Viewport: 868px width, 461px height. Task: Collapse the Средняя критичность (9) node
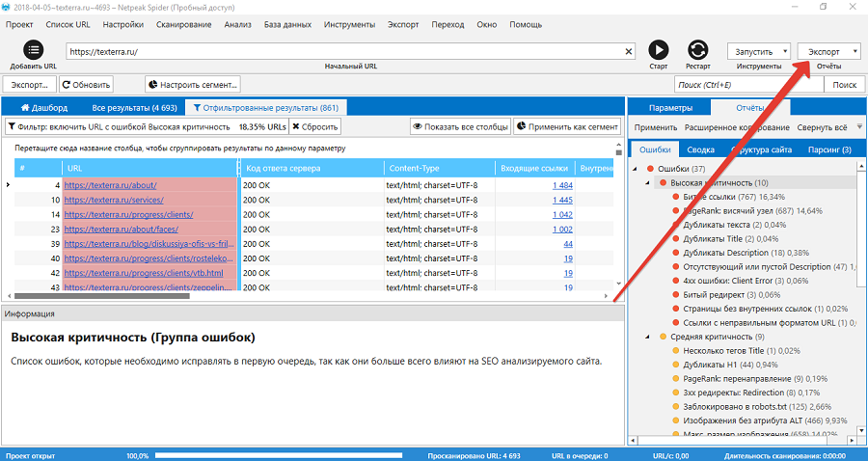pyautogui.click(x=648, y=337)
